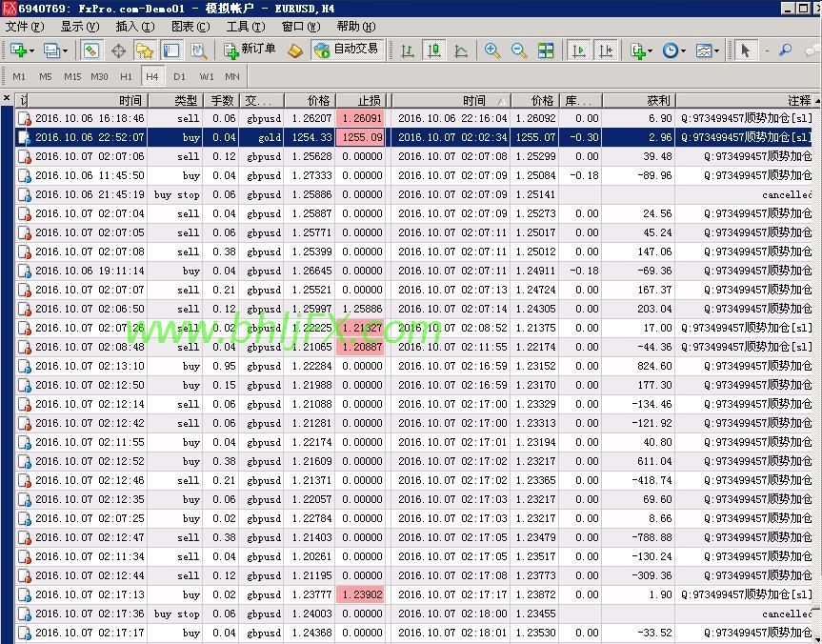Click the order icon of the gold buy row

(24, 137)
